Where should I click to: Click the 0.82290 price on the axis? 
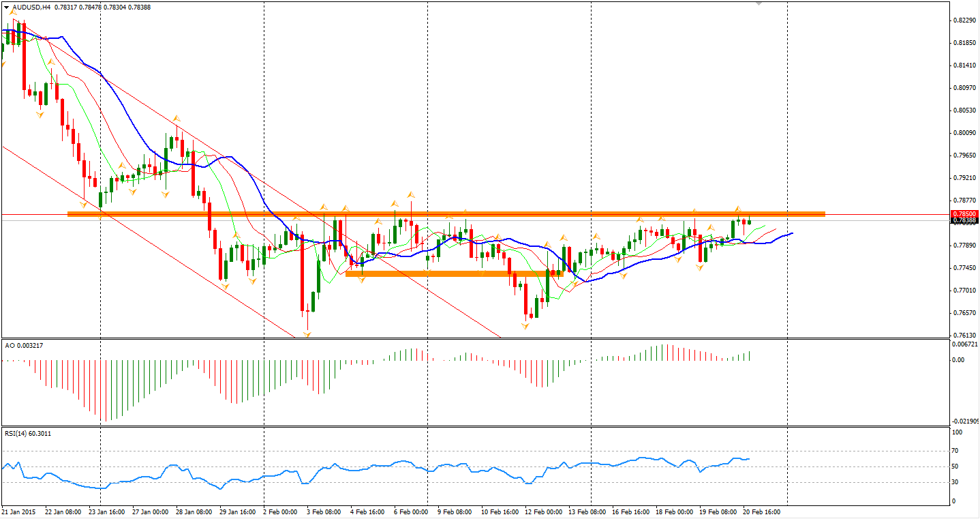pyautogui.click(x=964, y=20)
